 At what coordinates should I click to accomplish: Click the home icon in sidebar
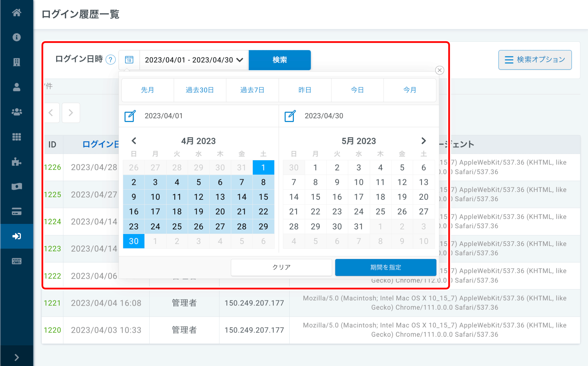click(x=17, y=12)
